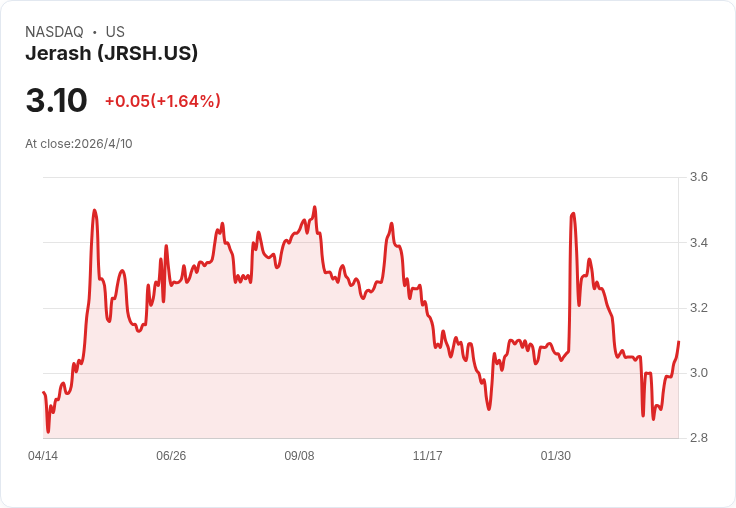Click the US market label
Screen dimensions: 736x508
pyautogui.click(x=115, y=32)
